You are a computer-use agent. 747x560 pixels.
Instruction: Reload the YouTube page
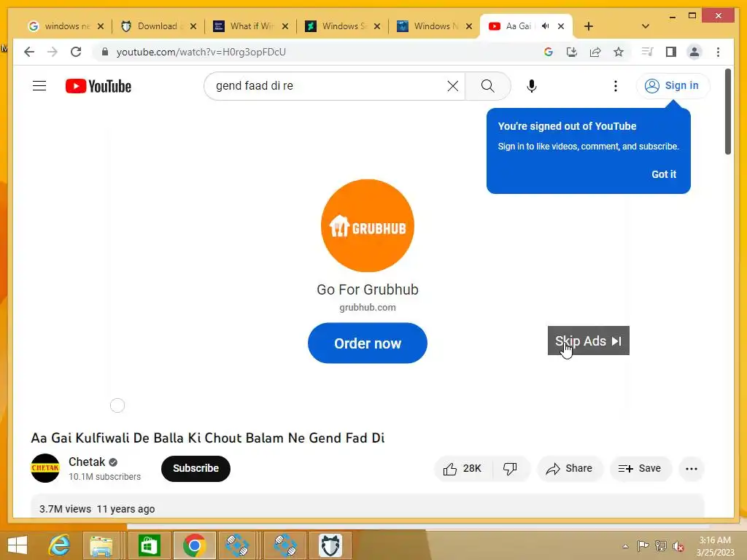coord(76,52)
